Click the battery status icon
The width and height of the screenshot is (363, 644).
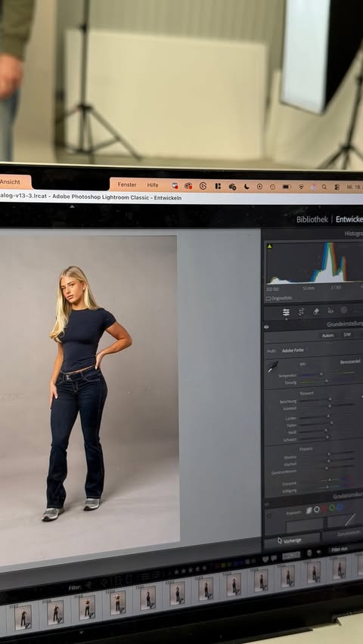pyautogui.click(x=287, y=187)
